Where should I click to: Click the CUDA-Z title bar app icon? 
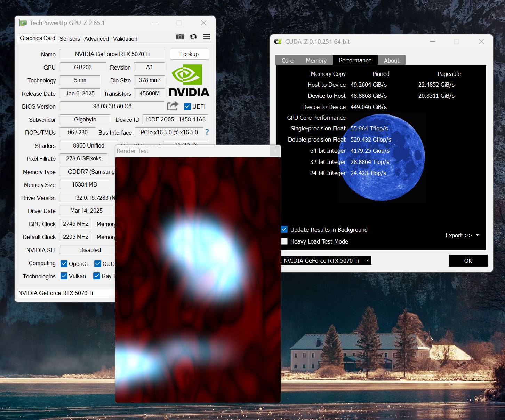(x=278, y=42)
